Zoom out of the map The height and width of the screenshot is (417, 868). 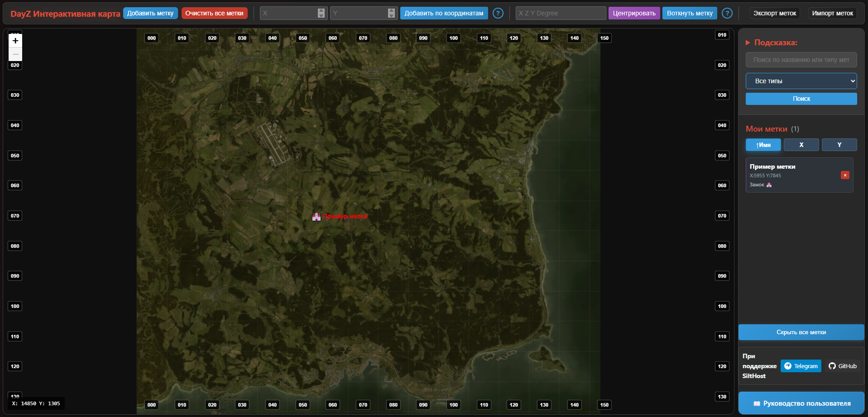(x=15, y=54)
